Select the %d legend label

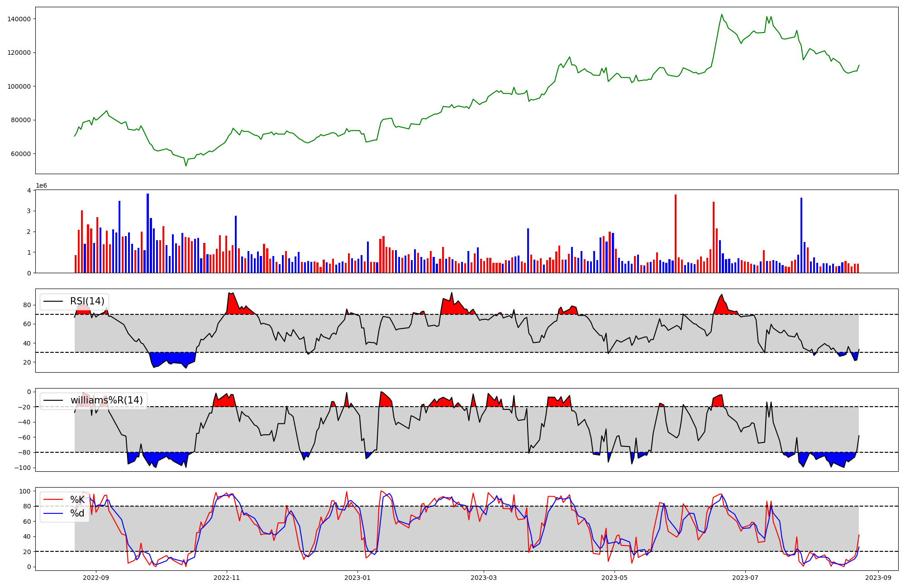pyautogui.click(x=77, y=513)
